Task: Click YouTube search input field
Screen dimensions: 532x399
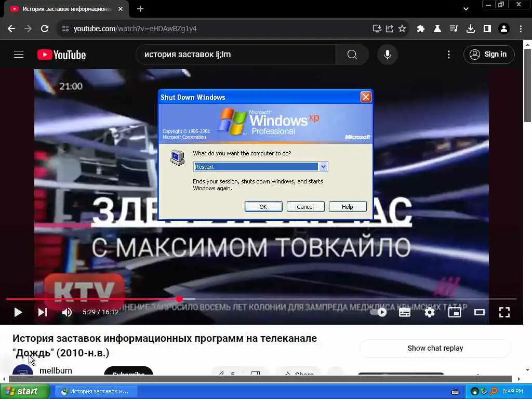Action: click(236, 54)
